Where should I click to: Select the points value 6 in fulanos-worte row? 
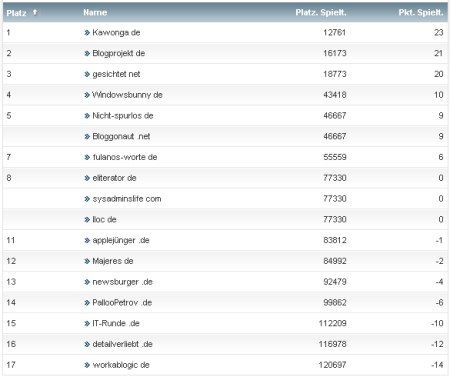point(441,157)
